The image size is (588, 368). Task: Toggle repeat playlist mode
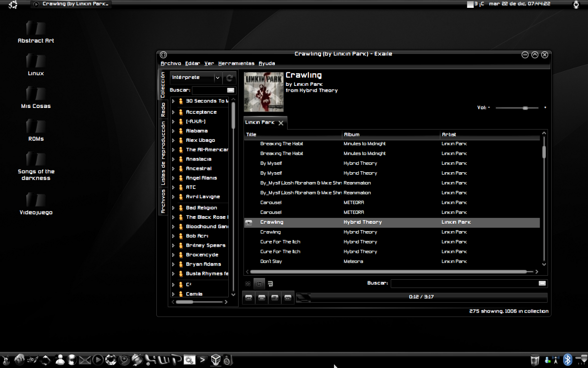[260, 284]
